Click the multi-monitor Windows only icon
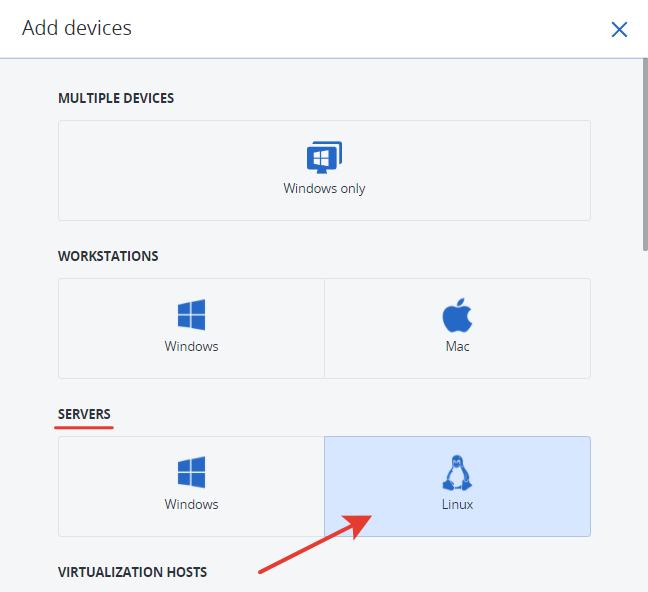This screenshot has height=592, width=648. [324, 158]
